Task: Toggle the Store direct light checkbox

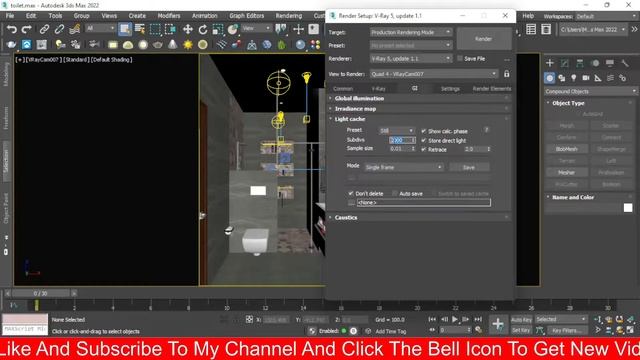Action: [x=424, y=140]
